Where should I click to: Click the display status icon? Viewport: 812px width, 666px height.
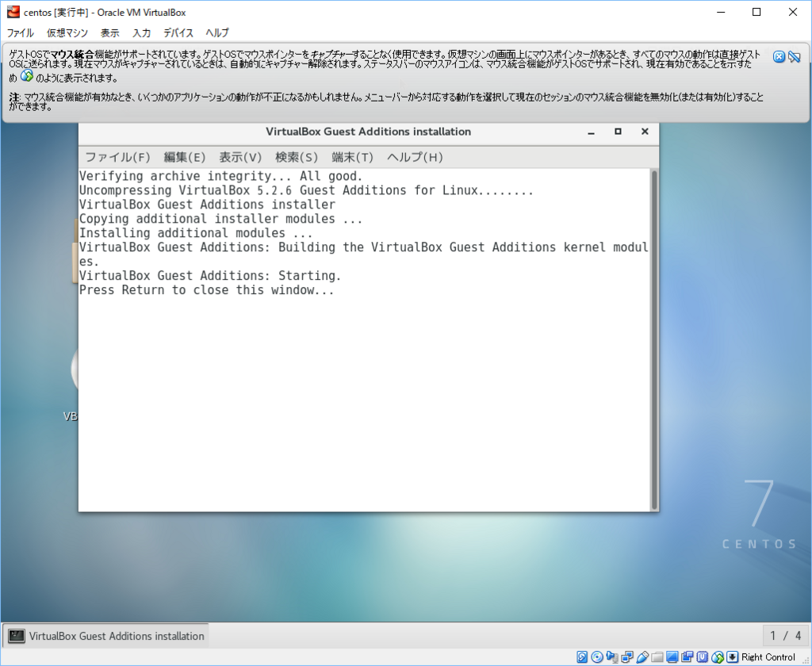pyautogui.click(x=672, y=657)
